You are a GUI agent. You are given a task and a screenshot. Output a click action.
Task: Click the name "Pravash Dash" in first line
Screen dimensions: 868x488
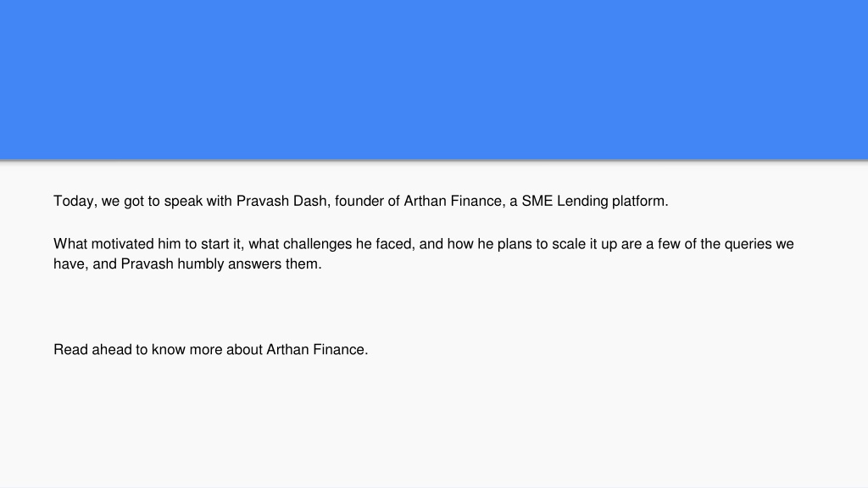point(283,201)
